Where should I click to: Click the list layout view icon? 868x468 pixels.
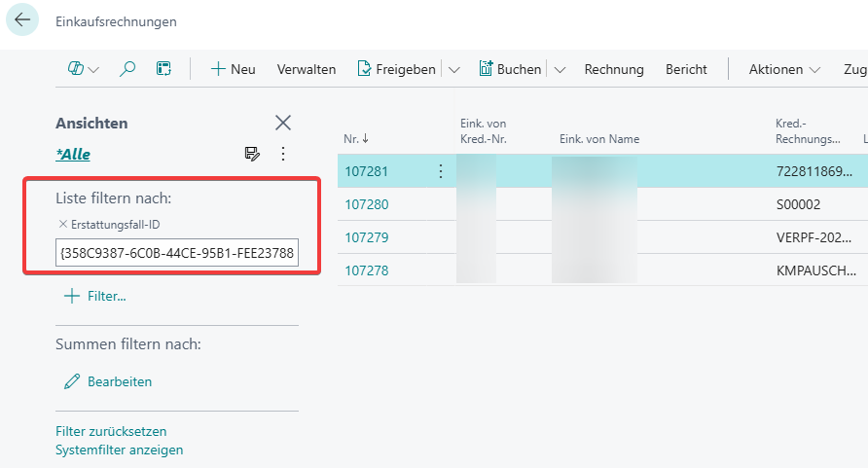(163, 69)
